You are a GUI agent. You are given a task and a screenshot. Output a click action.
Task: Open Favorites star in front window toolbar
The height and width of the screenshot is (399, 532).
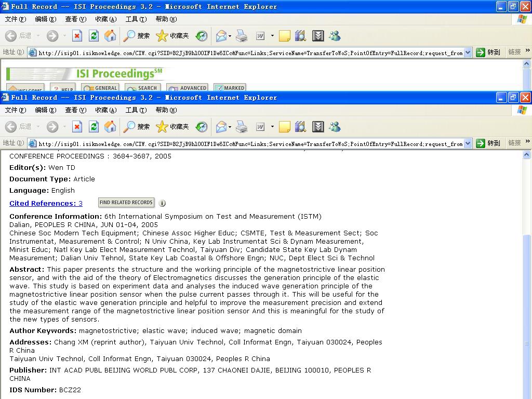(162, 127)
